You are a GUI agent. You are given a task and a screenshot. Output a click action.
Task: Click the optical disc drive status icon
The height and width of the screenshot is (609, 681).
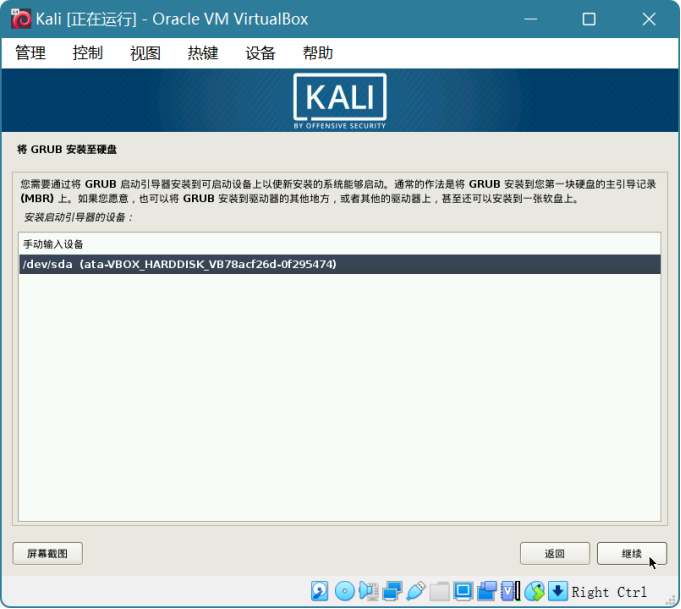(345, 591)
